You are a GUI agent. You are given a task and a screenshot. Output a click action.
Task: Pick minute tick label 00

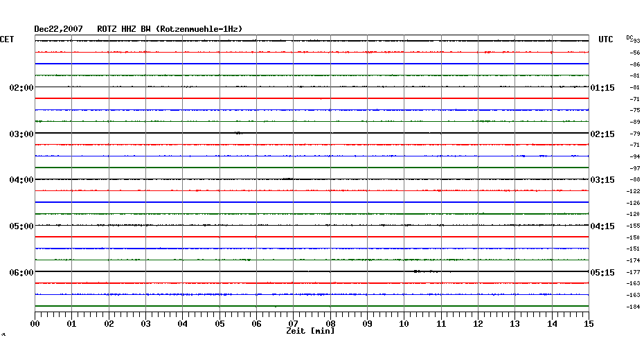point(35,324)
